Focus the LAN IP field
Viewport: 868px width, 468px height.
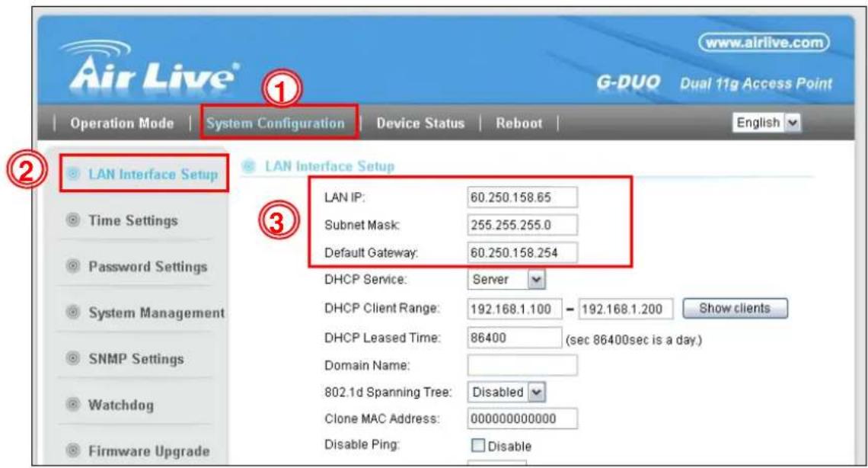[522, 197]
